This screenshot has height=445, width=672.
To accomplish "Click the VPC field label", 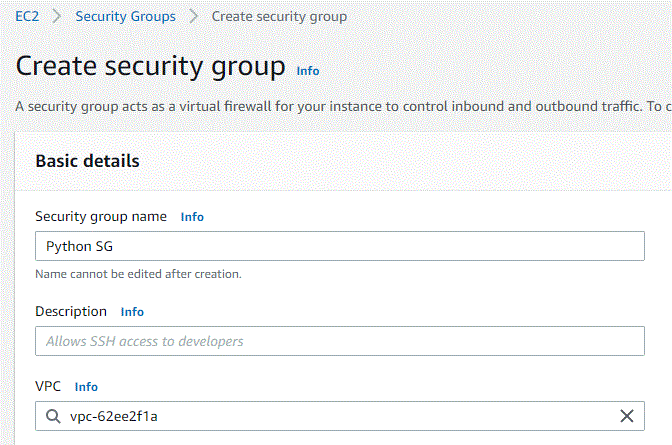I will click(49, 387).
